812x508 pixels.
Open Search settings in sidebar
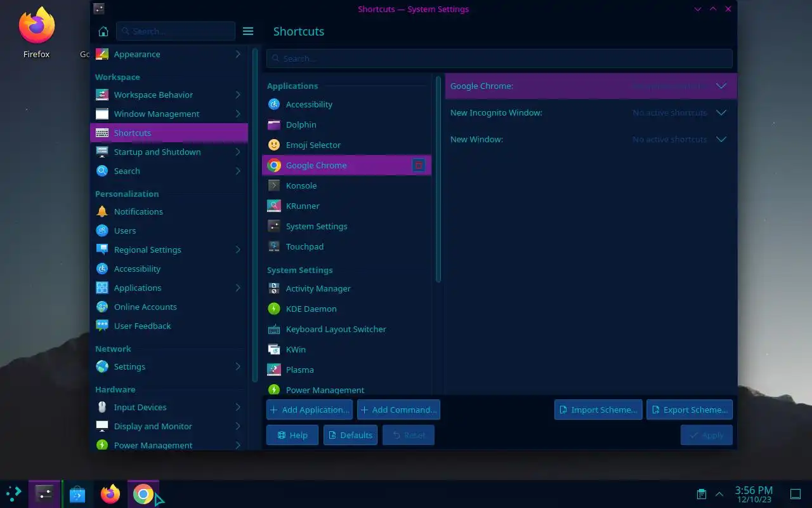point(169,171)
